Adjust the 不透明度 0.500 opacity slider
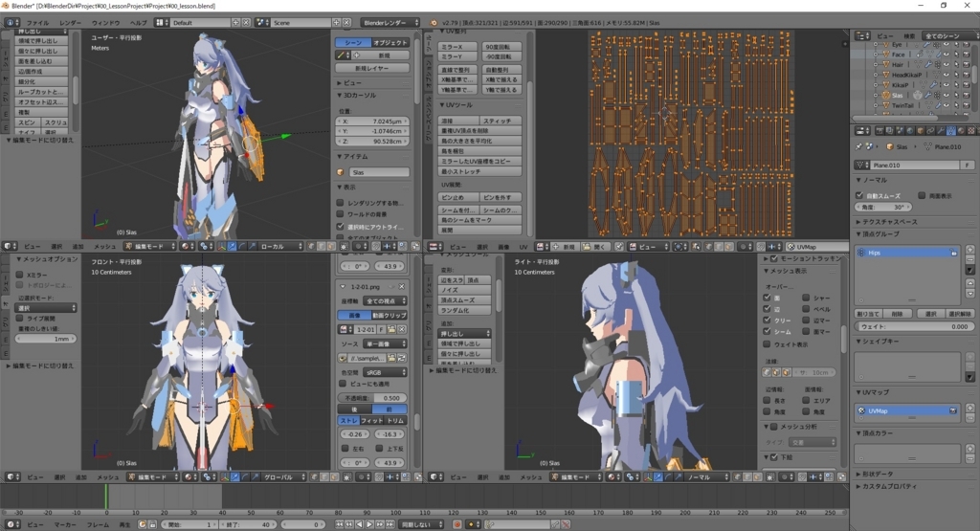Viewport: 980px width, 531px height. click(372, 398)
